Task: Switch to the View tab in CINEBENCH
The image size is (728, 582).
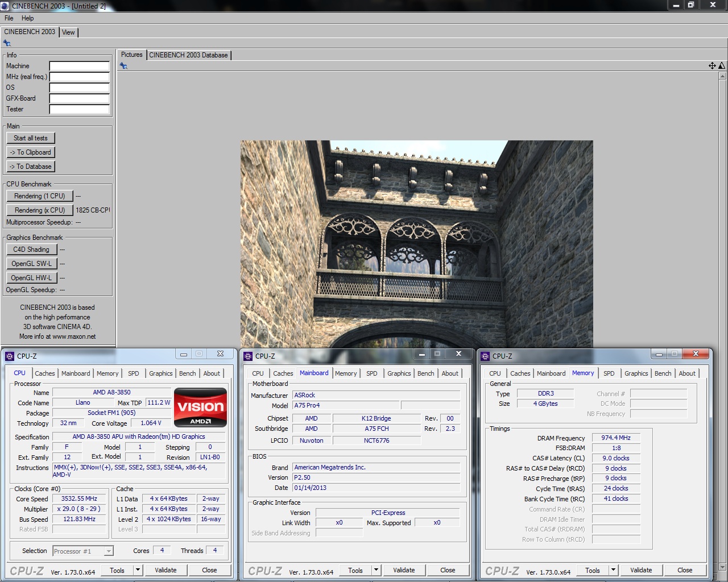Action: [68, 32]
